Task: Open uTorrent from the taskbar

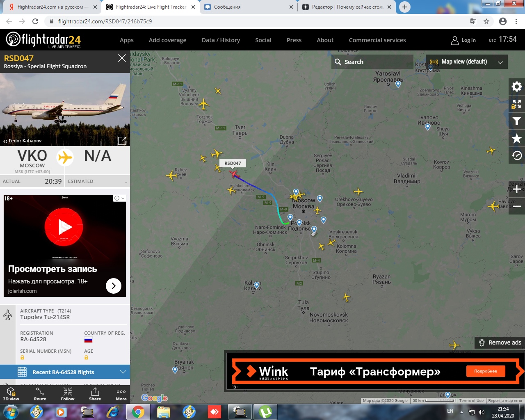Action: tap(265, 411)
